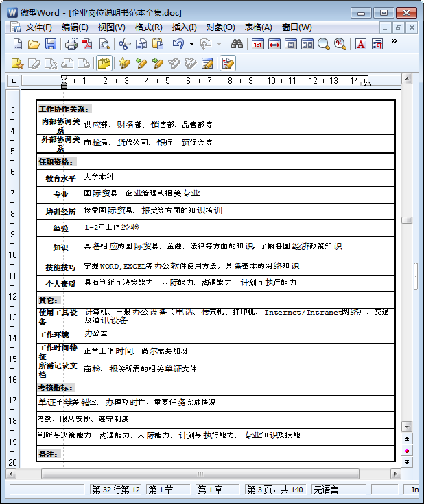Open the 格式(R) menu
The width and height of the screenshot is (424, 504).
tap(148, 27)
